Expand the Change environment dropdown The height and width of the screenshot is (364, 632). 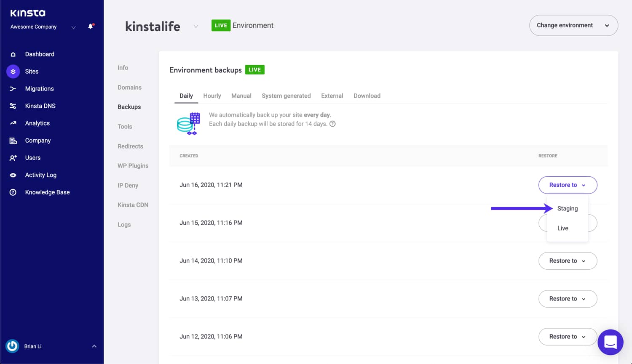click(573, 25)
